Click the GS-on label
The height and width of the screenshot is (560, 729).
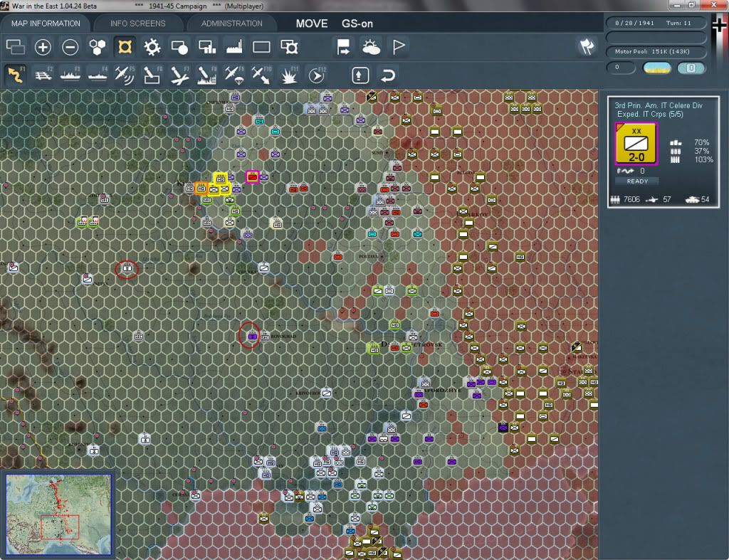point(357,23)
